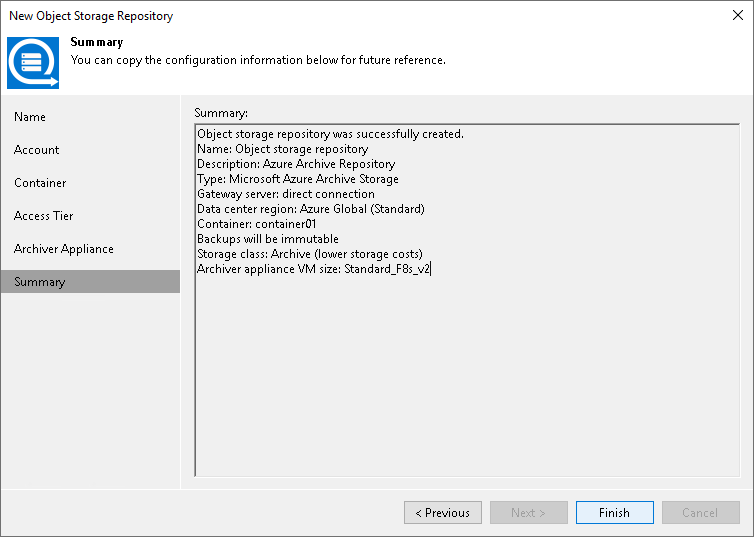Click the disabled Next button

click(528, 512)
